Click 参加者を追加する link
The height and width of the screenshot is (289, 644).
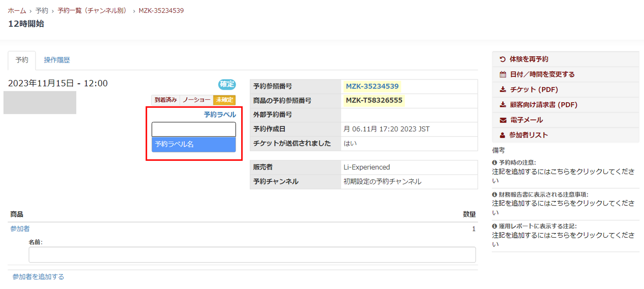(38, 277)
